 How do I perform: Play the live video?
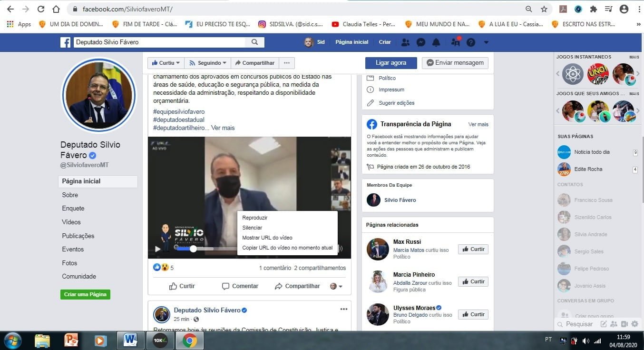click(158, 249)
